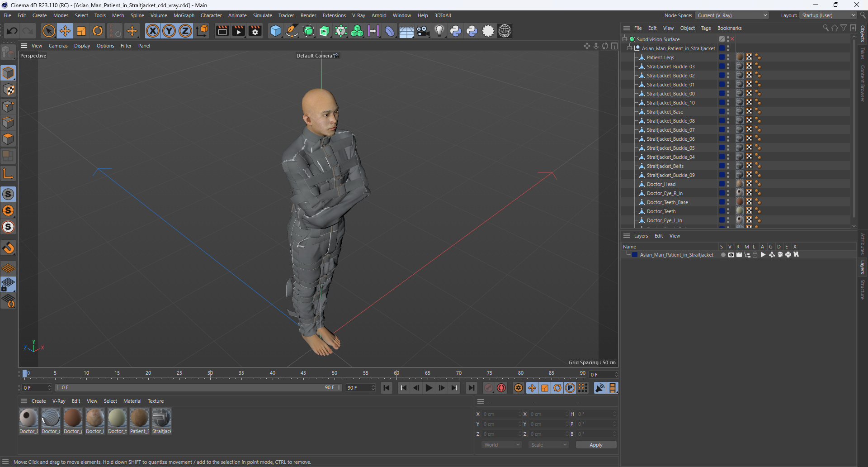This screenshot has height=467, width=868.
Task: Select the Straitjacket material swatch
Action: (161, 418)
